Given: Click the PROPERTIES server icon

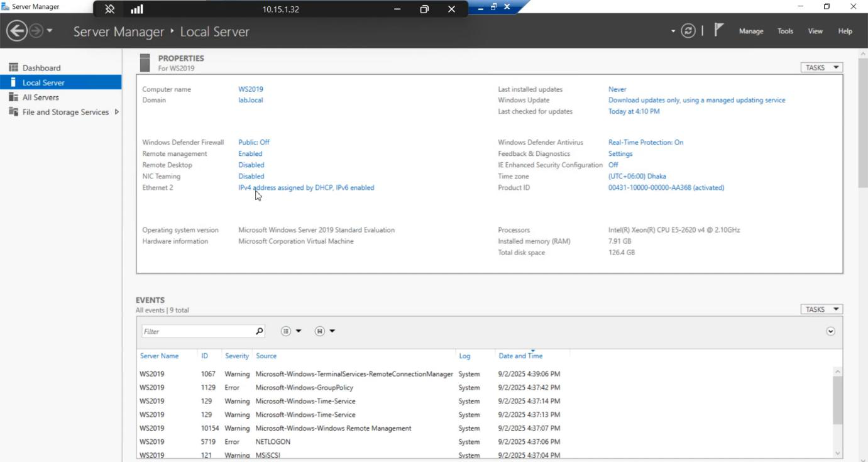Looking at the screenshot, I should coord(145,63).
